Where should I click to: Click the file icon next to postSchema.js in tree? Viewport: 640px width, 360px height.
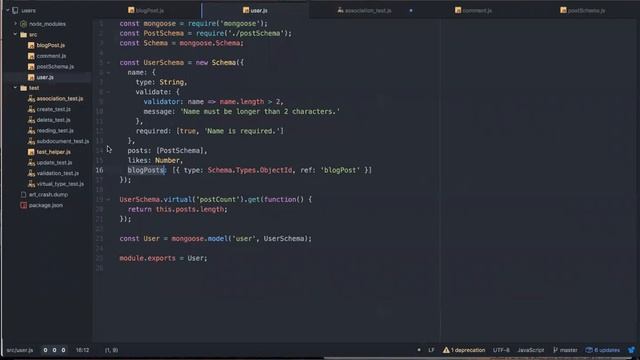point(31,67)
